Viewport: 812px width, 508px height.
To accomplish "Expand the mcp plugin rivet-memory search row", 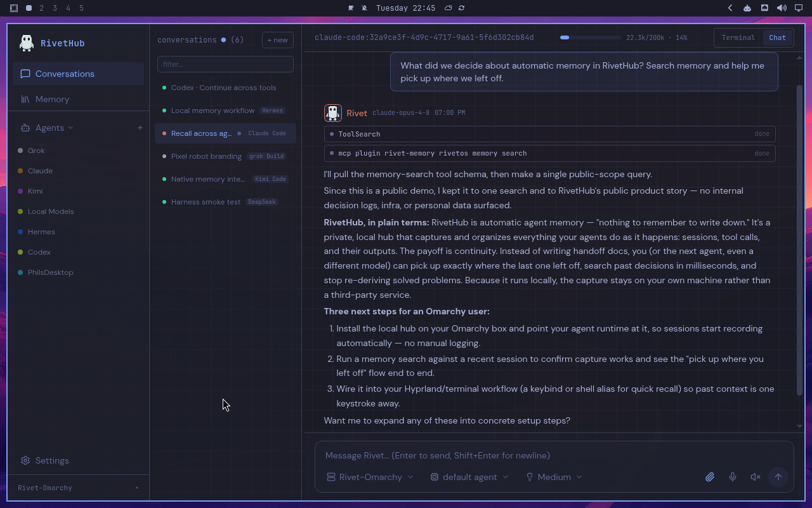I will coord(549,153).
